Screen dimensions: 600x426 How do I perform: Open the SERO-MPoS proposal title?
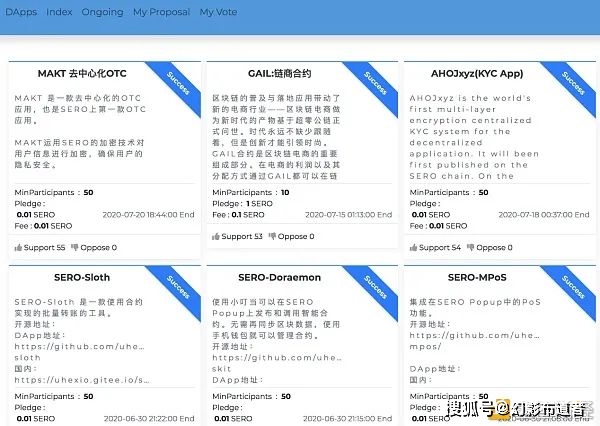(x=477, y=277)
